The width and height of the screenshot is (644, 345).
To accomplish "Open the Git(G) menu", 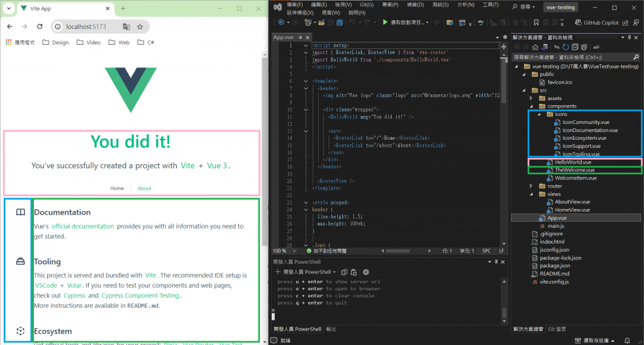I will pos(367,5).
